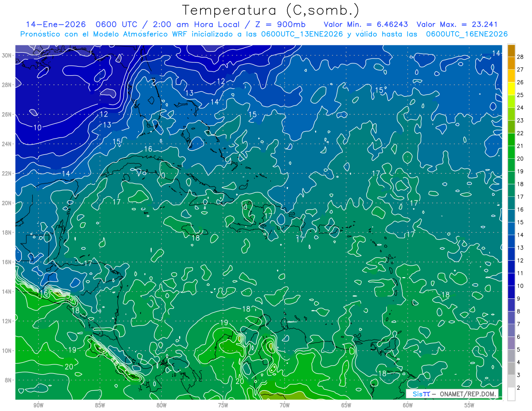Click the '18N' latitude label
The width and height of the screenshot is (532, 411).
[x=7, y=232]
